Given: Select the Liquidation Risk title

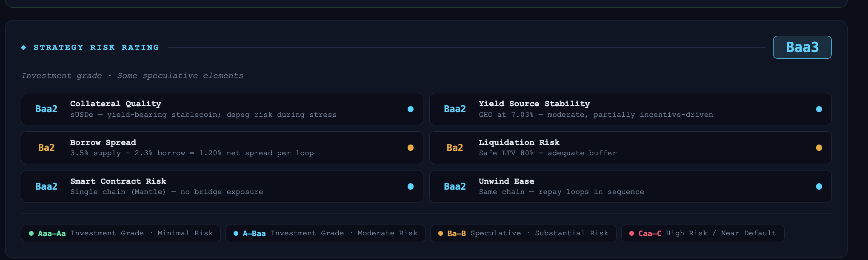Looking at the screenshot, I should pyautogui.click(x=519, y=142).
